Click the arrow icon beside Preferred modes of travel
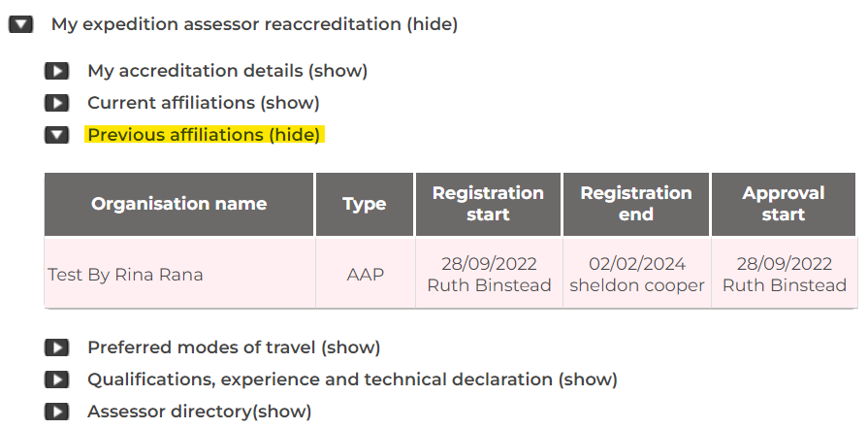Image resolution: width=868 pixels, height=429 pixels. [56, 347]
